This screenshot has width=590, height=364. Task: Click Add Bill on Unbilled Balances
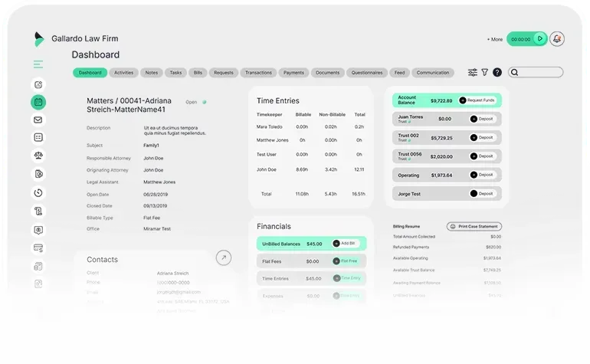(x=346, y=244)
